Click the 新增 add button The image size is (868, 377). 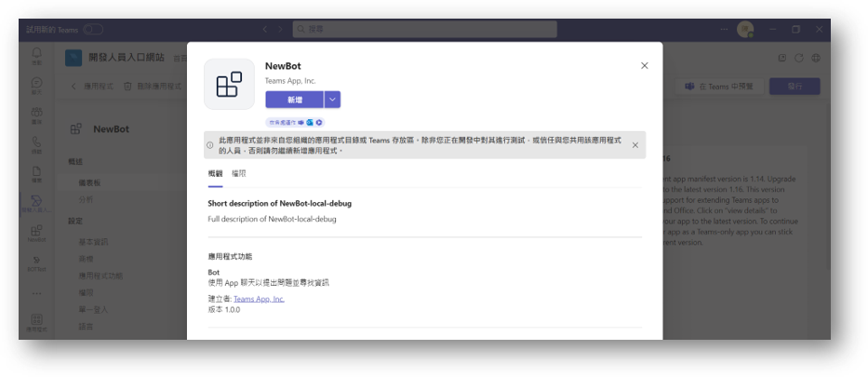[x=295, y=99]
